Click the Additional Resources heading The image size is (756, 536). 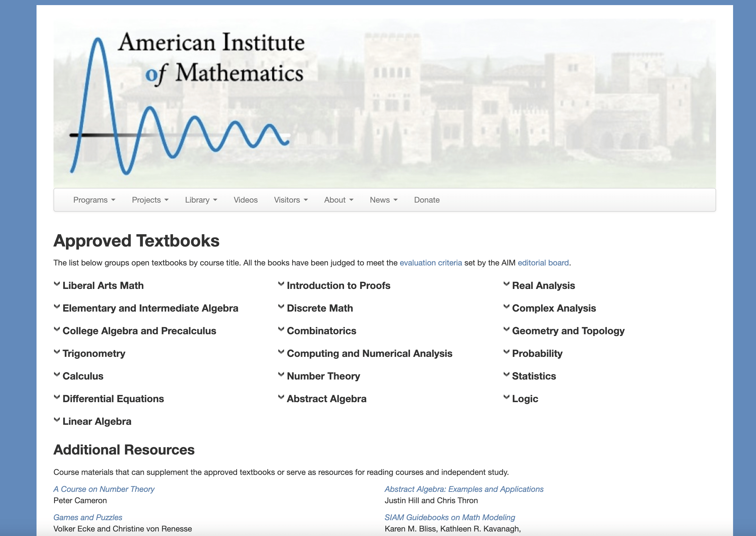[124, 450]
